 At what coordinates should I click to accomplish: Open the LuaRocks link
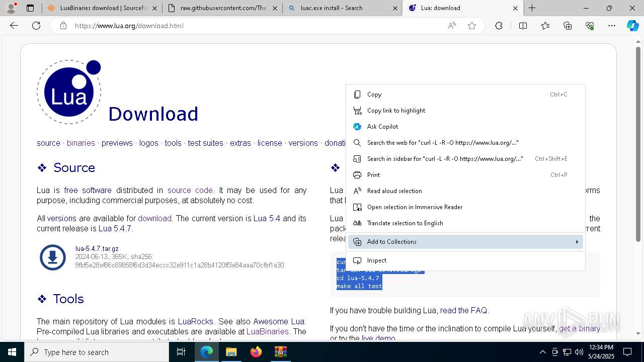pyautogui.click(x=195, y=322)
